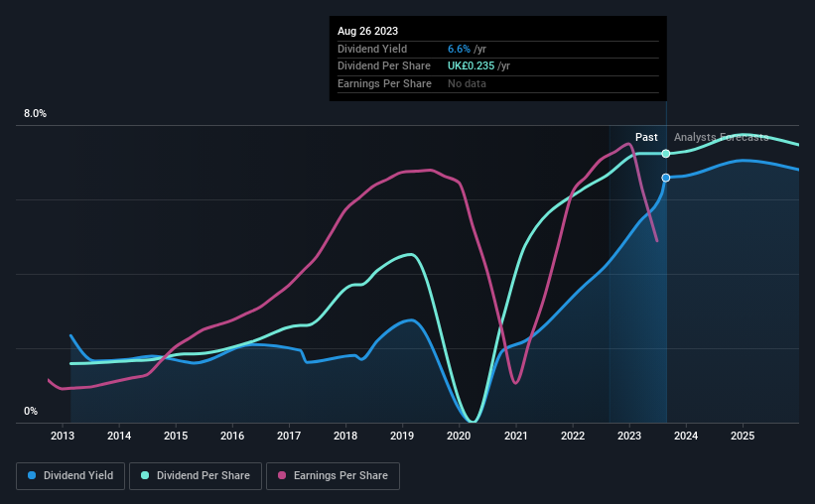815x504 pixels.
Task: Click the 8.0% y-axis label
Action: coord(36,114)
